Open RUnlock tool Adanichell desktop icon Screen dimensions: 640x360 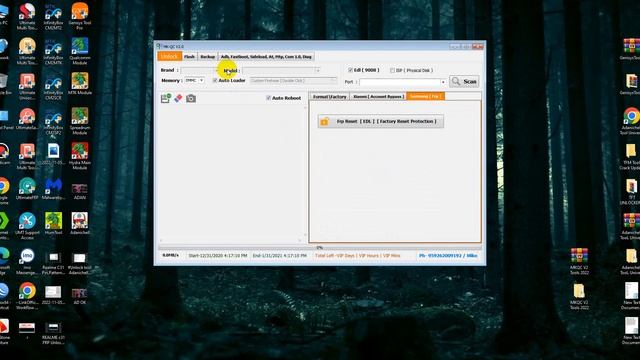pos(80,263)
